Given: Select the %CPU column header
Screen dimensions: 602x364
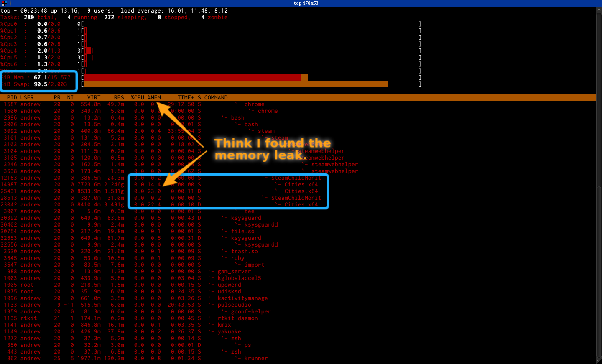Looking at the screenshot, I should point(138,97).
